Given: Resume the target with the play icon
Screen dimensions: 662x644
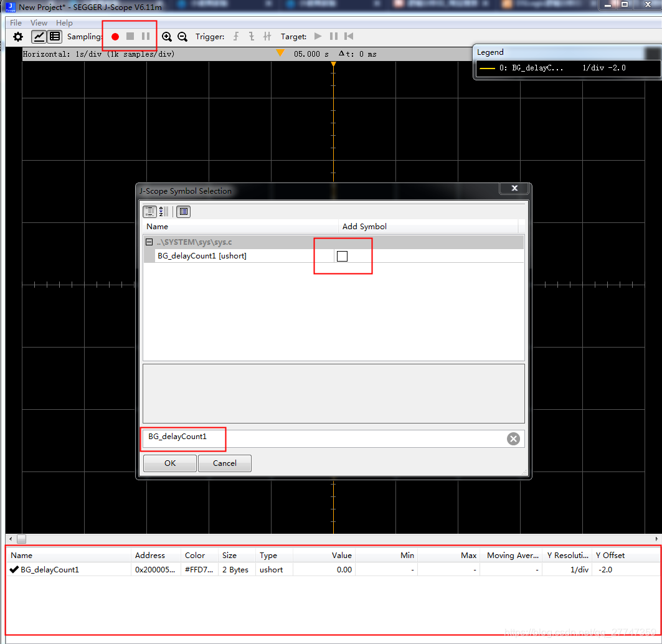Looking at the screenshot, I should click(318, 36).
